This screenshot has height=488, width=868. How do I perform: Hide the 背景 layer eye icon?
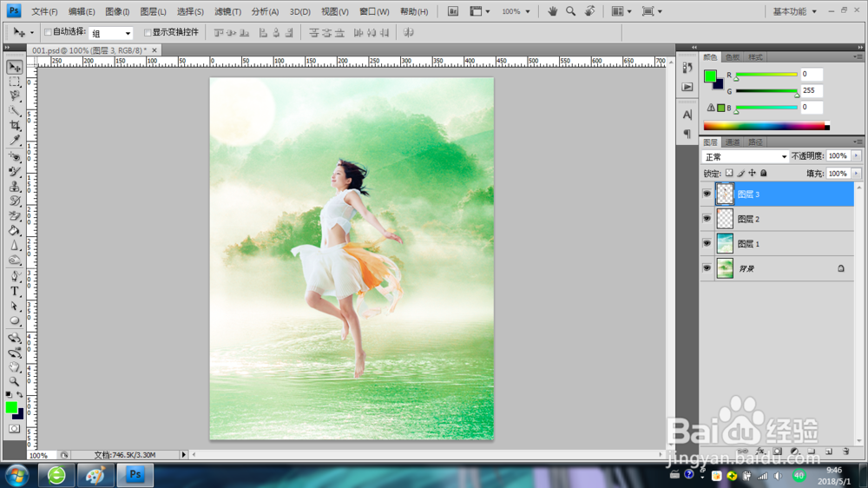coord(707,268)
